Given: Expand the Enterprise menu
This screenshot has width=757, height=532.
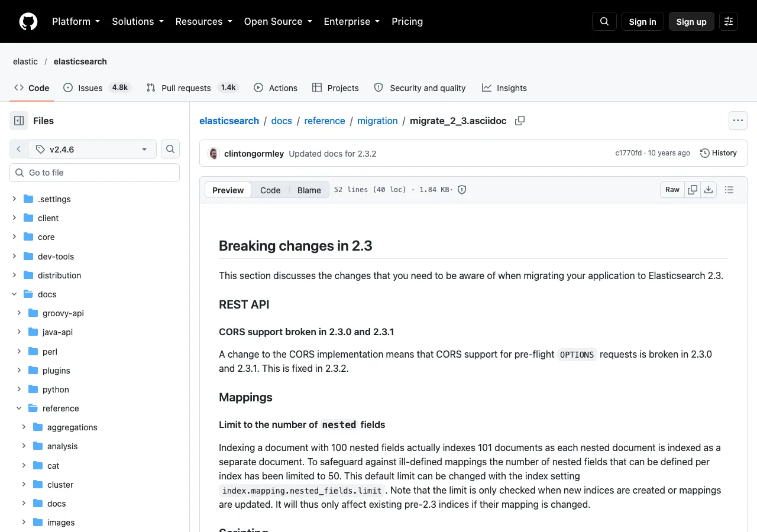Looking at the screenshot, I should tap(352, 21).
